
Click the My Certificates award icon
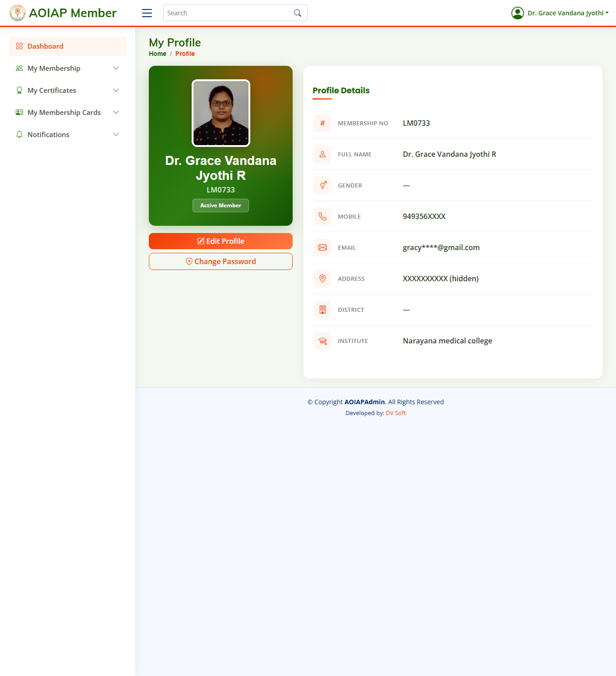19,90
